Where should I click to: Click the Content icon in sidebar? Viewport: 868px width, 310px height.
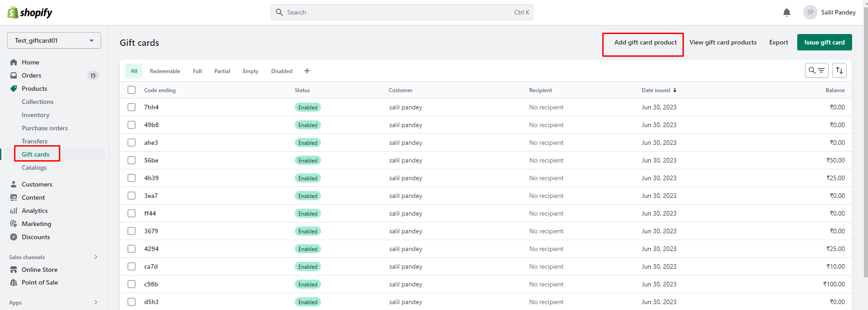14,197
